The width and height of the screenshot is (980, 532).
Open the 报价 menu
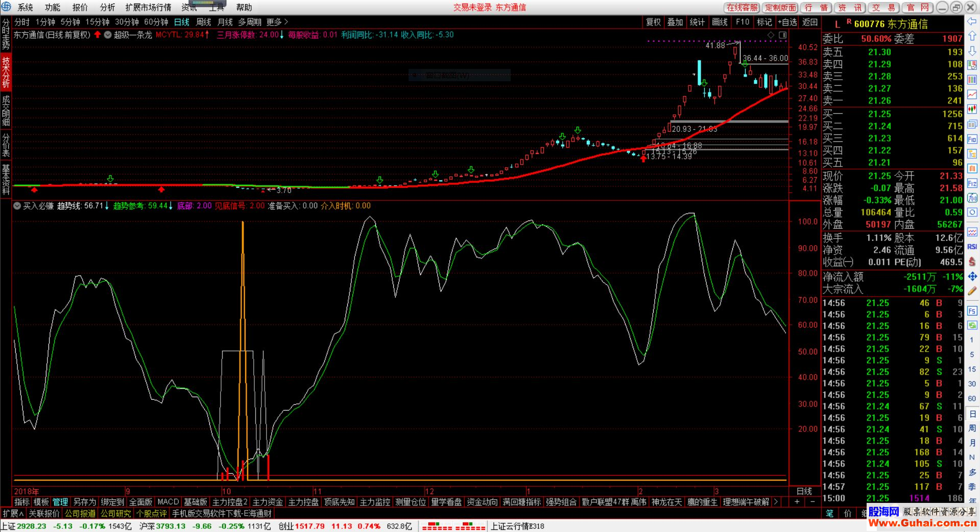[80, 7]
